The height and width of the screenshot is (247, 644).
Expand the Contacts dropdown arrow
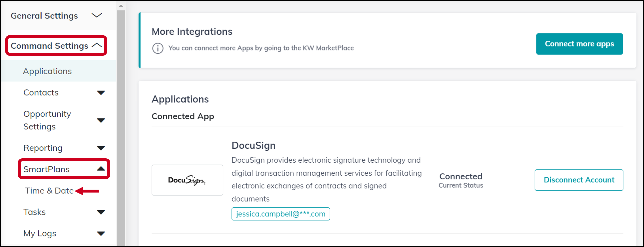pyautogui.click(x=101, y=93)
